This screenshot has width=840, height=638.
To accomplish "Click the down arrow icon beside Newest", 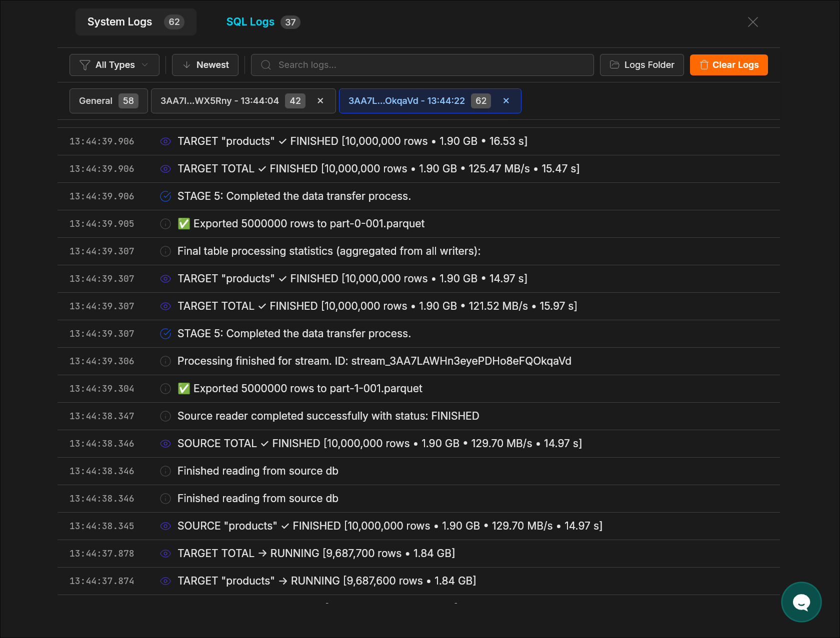I will click(x=186, y=65).
